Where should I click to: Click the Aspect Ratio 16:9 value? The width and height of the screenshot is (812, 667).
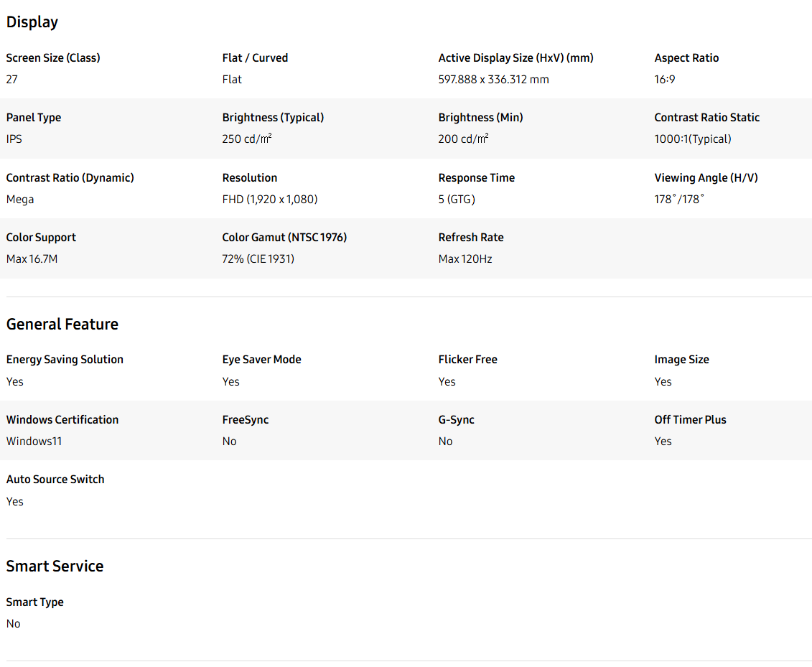tap(664, 80)
